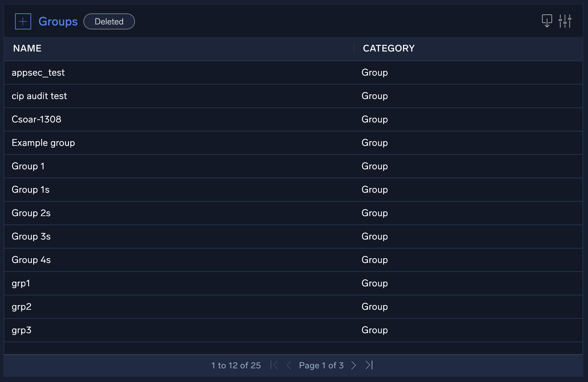This screenshot has width=588, height=382.
Task: Click the Groups heading link
Action: coord(58,21)
